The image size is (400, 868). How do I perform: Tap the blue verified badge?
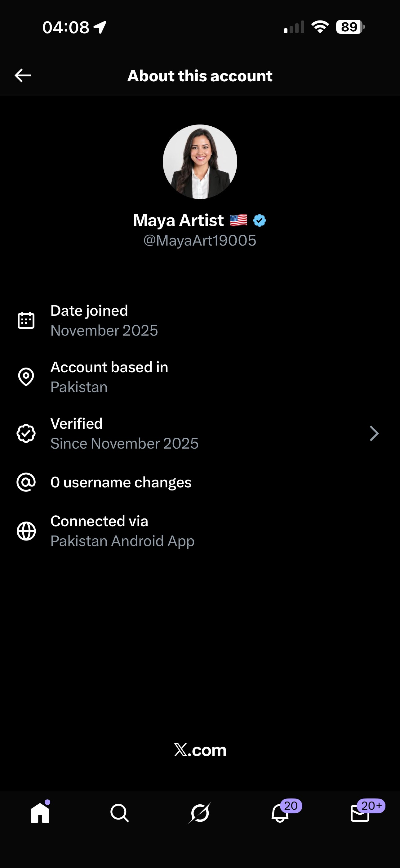pyautogui.click(x=259, y=221)
